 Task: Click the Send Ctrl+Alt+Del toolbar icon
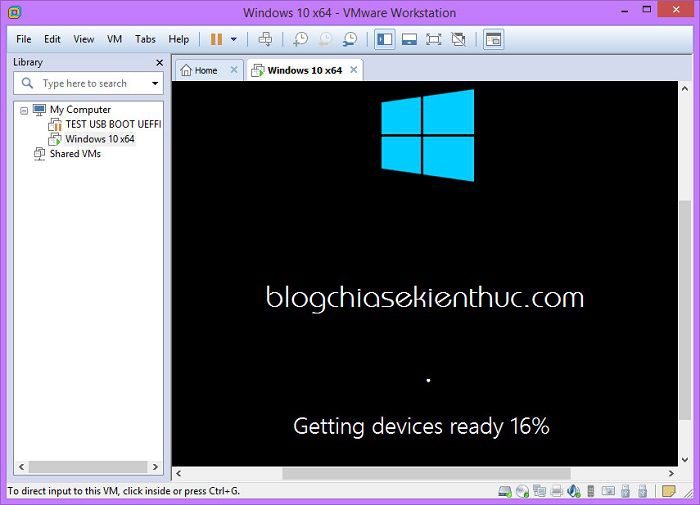point(265,39)
